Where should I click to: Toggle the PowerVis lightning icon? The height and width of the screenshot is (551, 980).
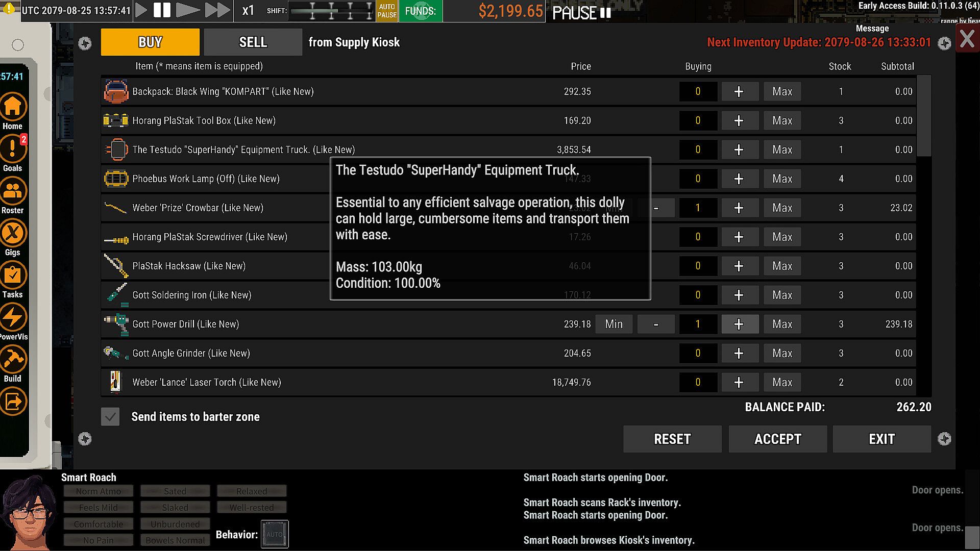(x=13, y=317)
